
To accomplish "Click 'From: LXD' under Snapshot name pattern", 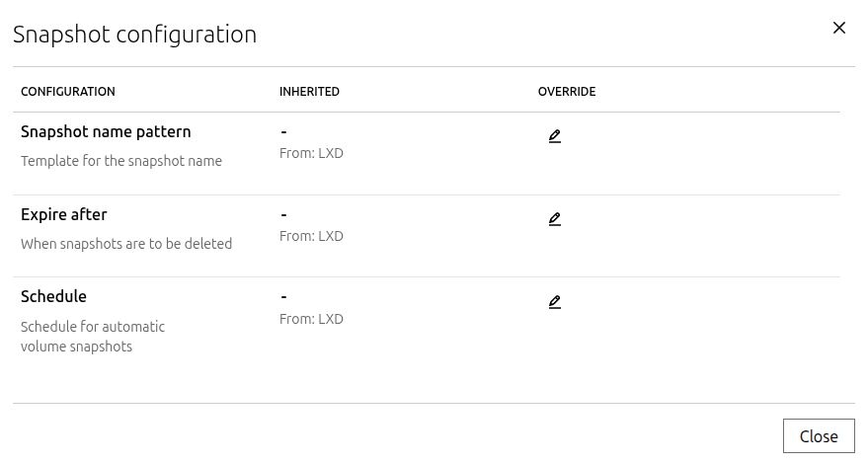I will coord(311,154).
